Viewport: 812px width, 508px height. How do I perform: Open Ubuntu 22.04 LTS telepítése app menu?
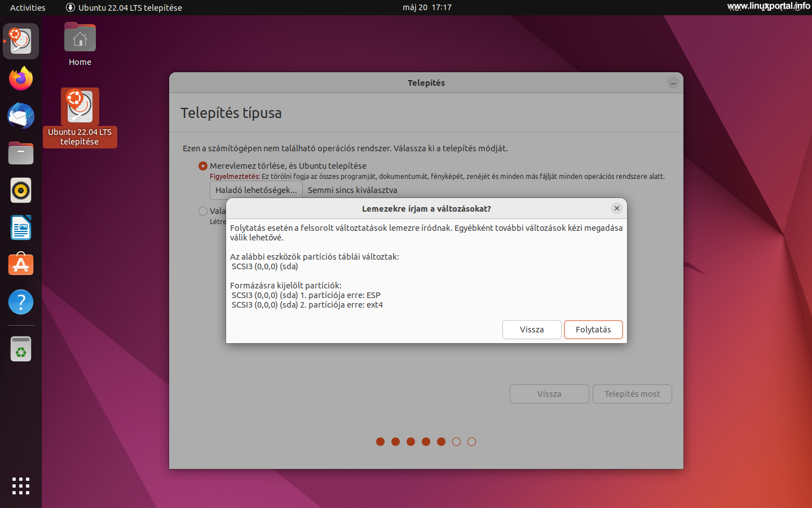(x=124, y=7)
